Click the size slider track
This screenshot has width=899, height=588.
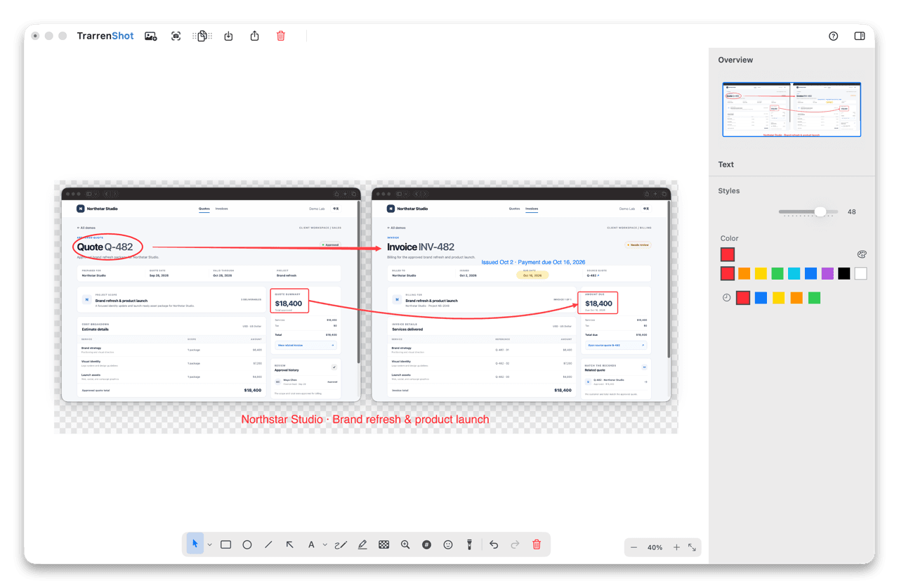808,211
